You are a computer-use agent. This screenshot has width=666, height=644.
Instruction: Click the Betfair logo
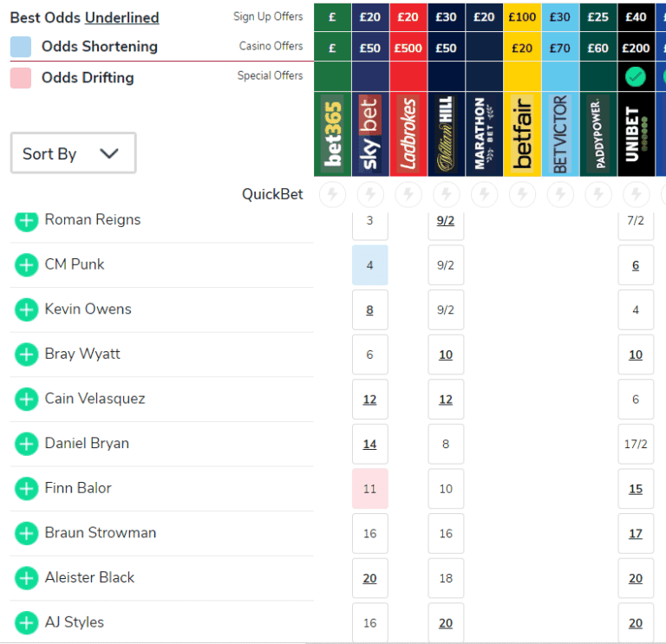(x=522, y=134)
